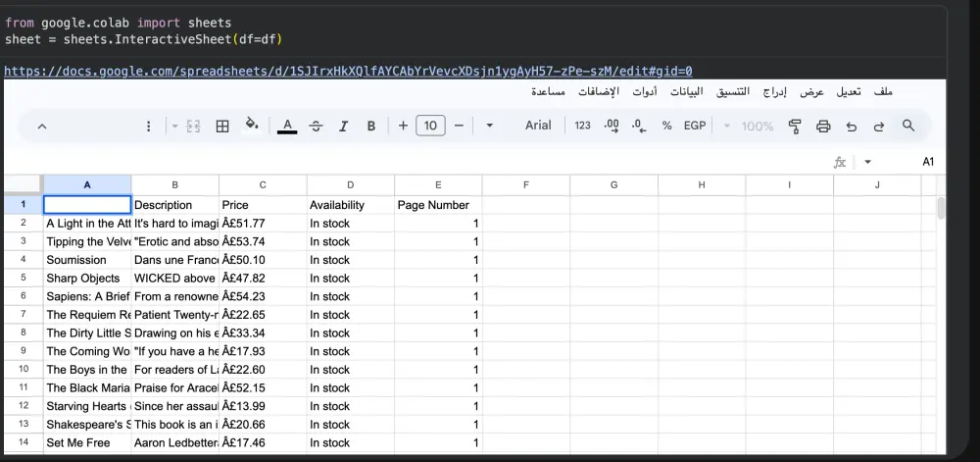Select the paint format roller icon
This screenshot has width=980, height=462.
point(795,126)
